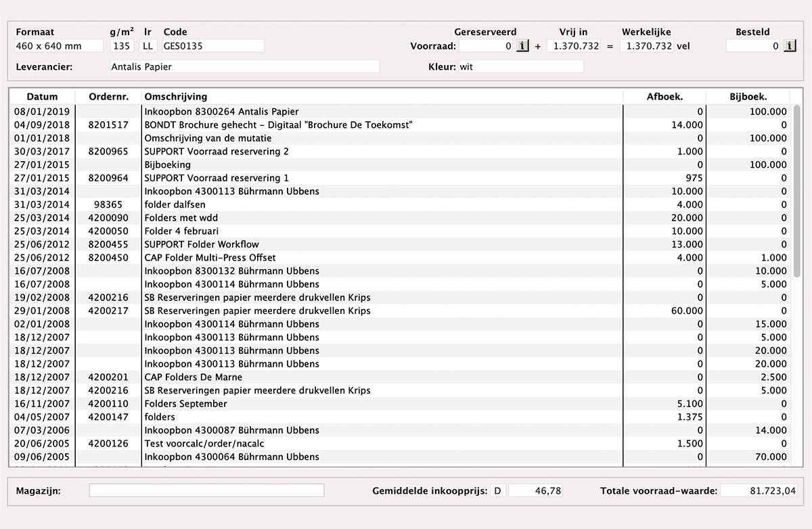Select SUPPORT Voorraad reservering 1 entry
The image size is (812, 529).
(400, 178)
